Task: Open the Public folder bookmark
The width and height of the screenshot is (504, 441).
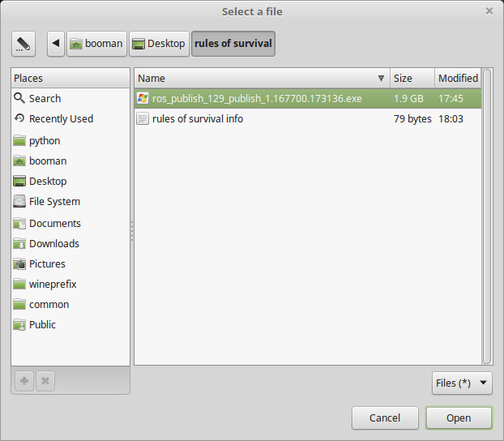Action: 70,324
